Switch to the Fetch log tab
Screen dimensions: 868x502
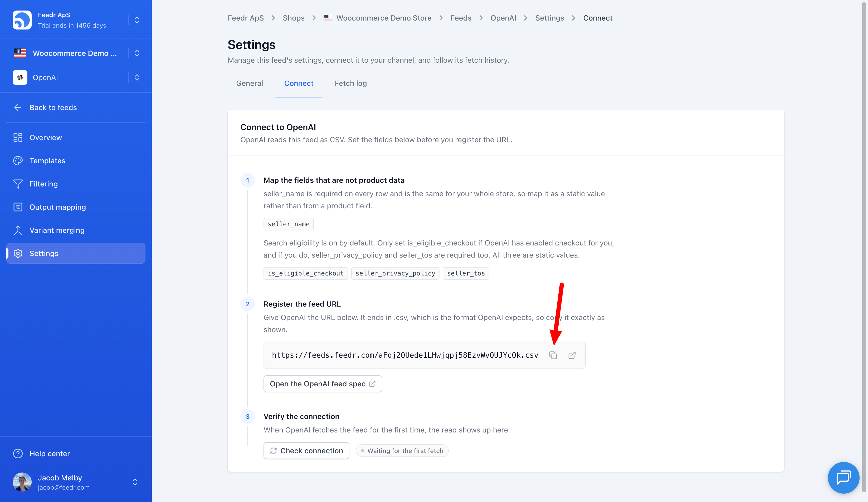pyautogui.click(x=351, y=83)
